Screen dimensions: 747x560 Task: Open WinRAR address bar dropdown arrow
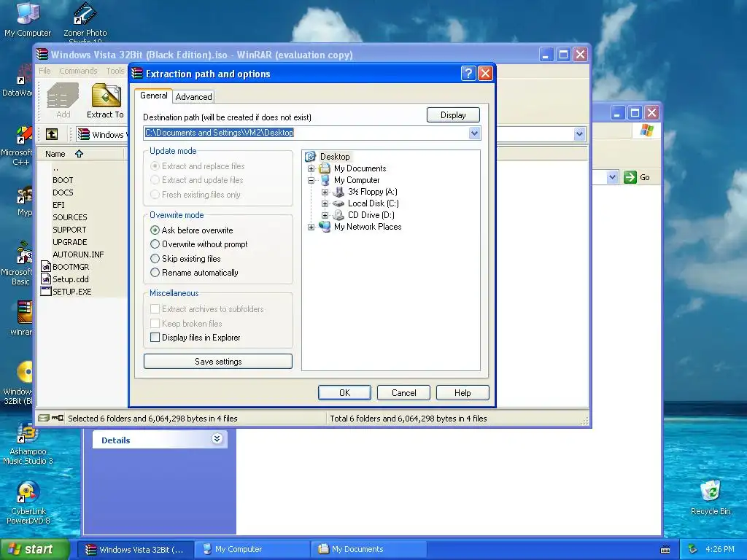[579, 134]
